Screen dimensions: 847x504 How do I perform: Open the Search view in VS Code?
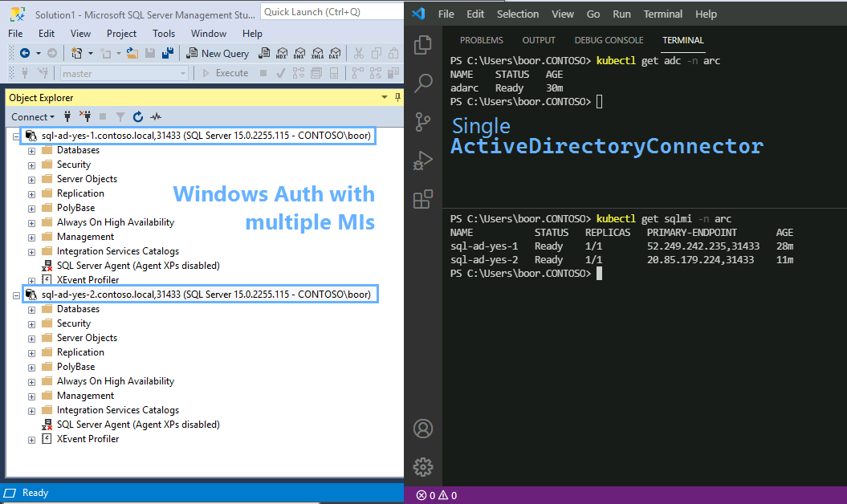coord(423,83)
